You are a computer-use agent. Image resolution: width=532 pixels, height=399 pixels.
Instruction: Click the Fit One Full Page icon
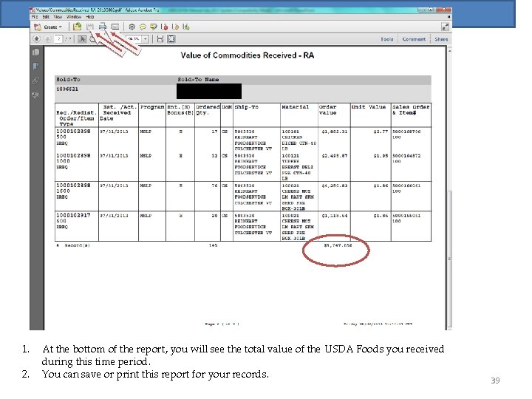coord(171,39)
